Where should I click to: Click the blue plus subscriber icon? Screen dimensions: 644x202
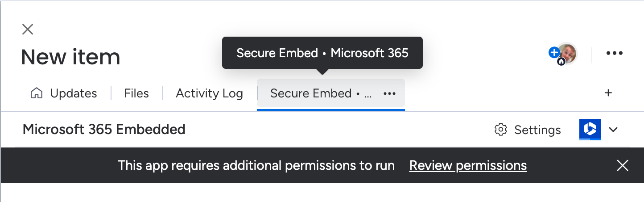(554, 52)
